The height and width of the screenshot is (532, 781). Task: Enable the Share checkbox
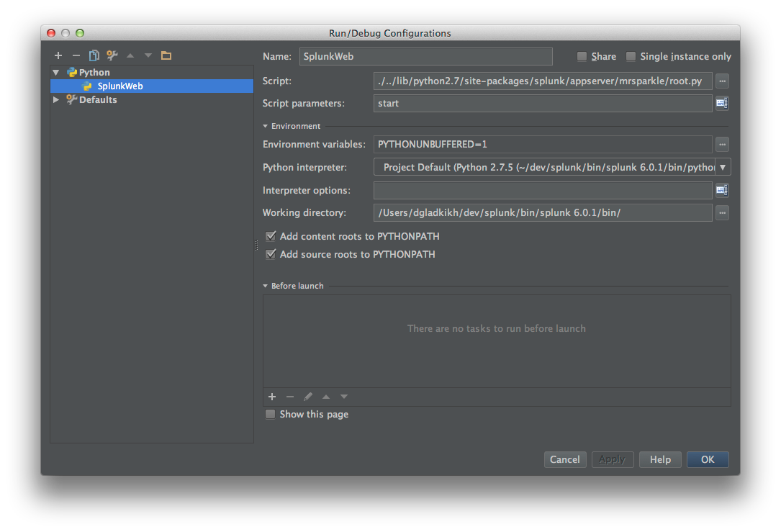click(582, 56)
